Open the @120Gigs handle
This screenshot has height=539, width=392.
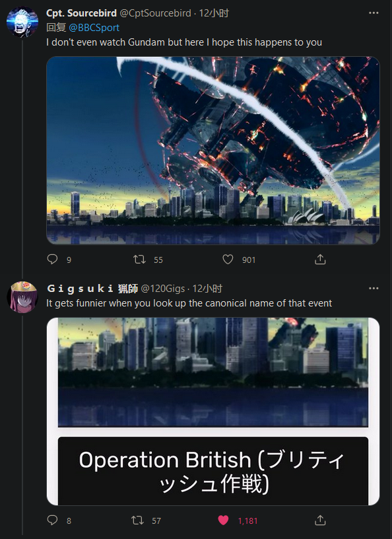click(163, 289)
